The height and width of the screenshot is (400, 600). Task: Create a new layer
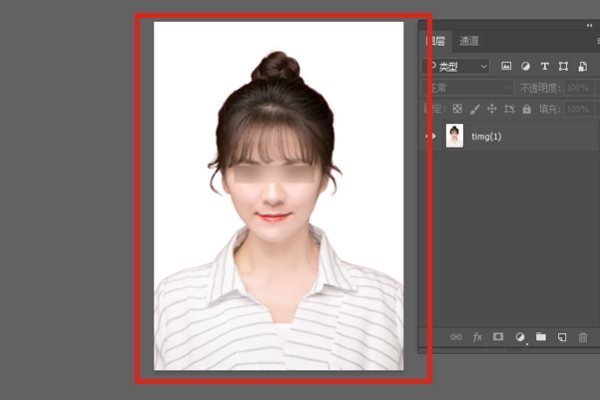pos(562,337)
